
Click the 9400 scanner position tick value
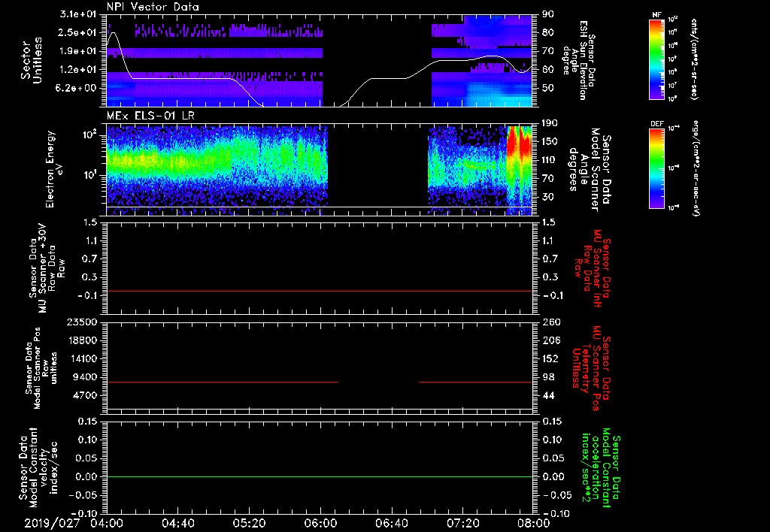[x=85, y=377]
